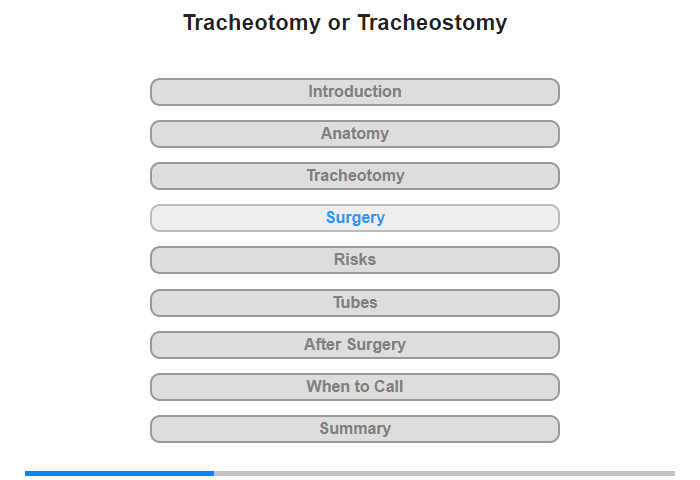Pick the Tubes menu entry
700x480 pixels.
click(355, 302)
